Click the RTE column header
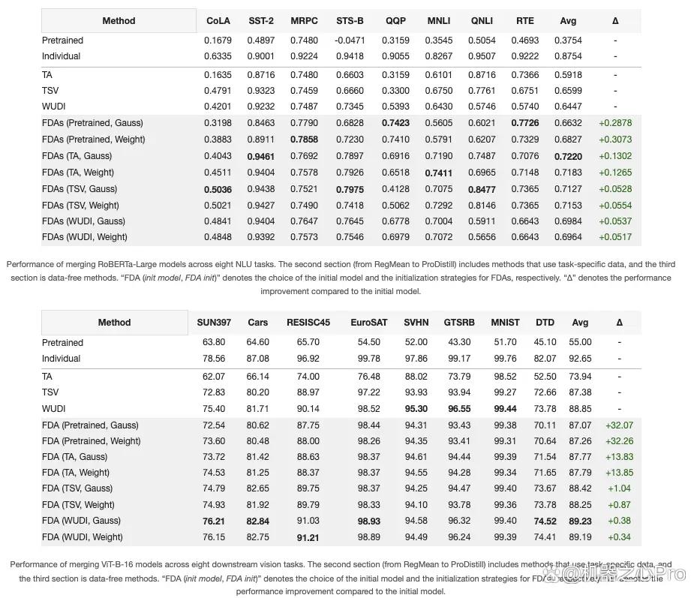700x598 pixels. 525,21
